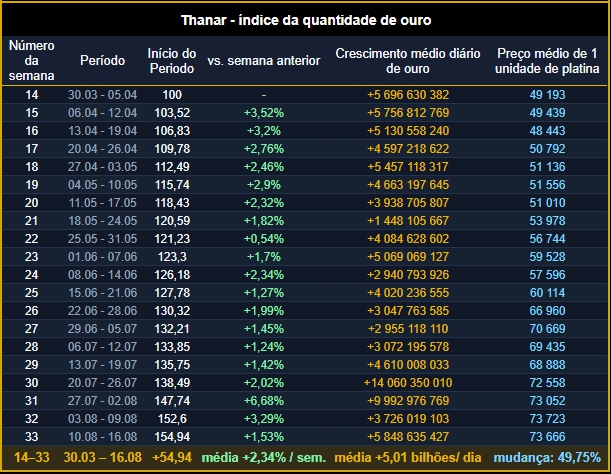The width and height of the screenshot is (611, 474).
Task: Click the '+1,24%' weekly change
Action: tap(264, 347)
